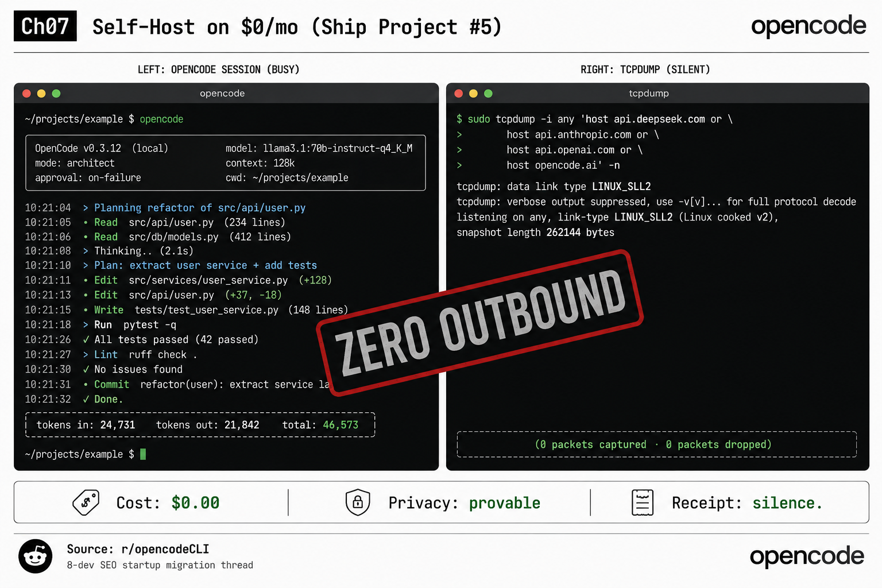Click 'mode: architect' in the info box

[x=75, y=163]
